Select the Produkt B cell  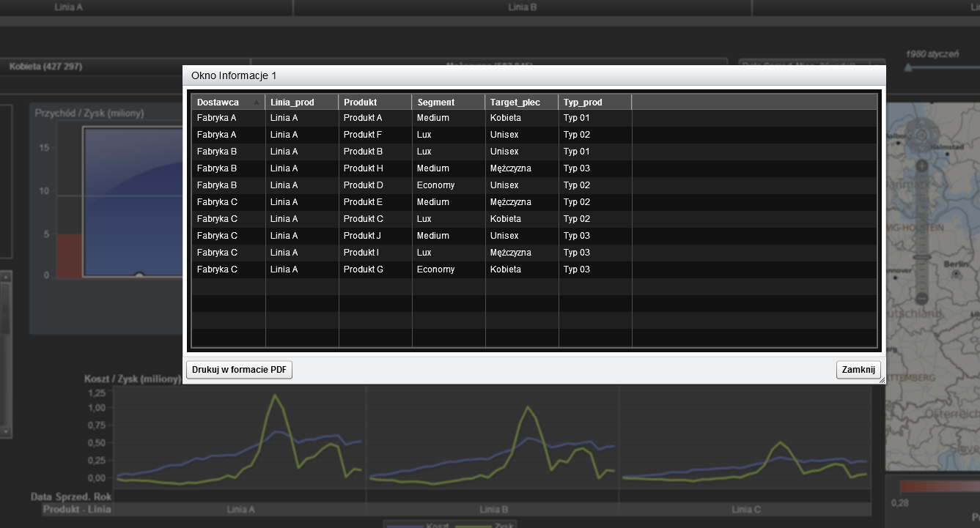[375, 152]
